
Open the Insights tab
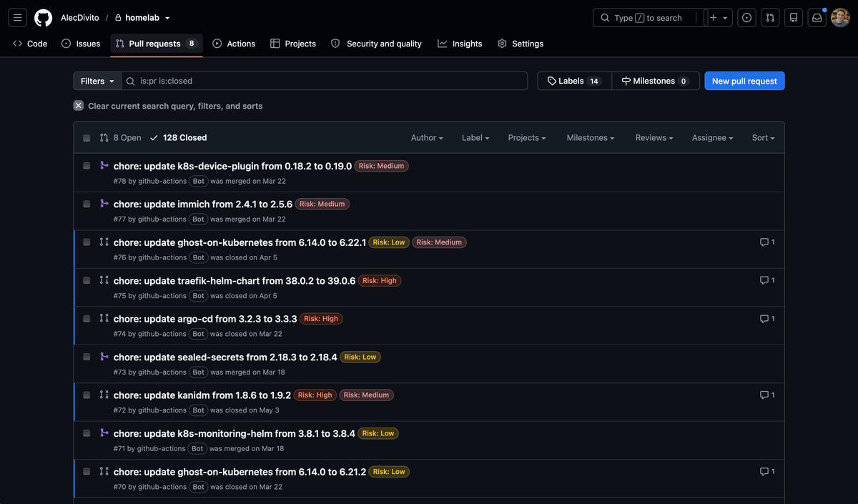tap(460, 44)
